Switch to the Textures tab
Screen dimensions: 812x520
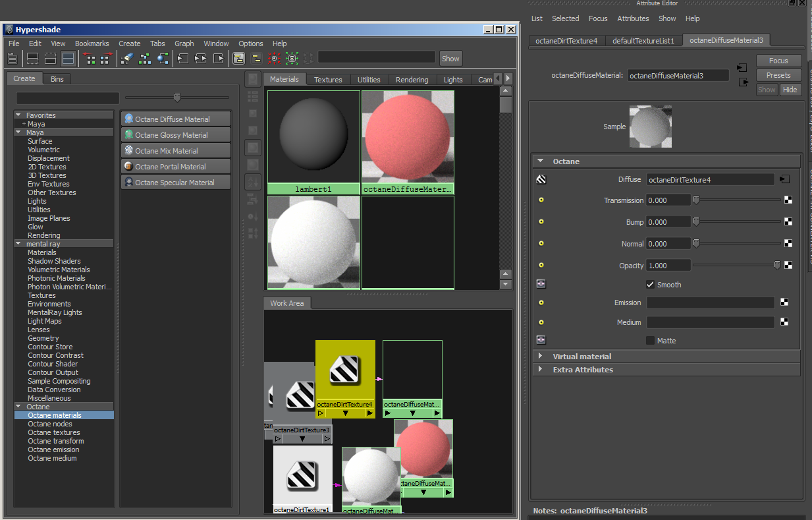coord(328,80)
